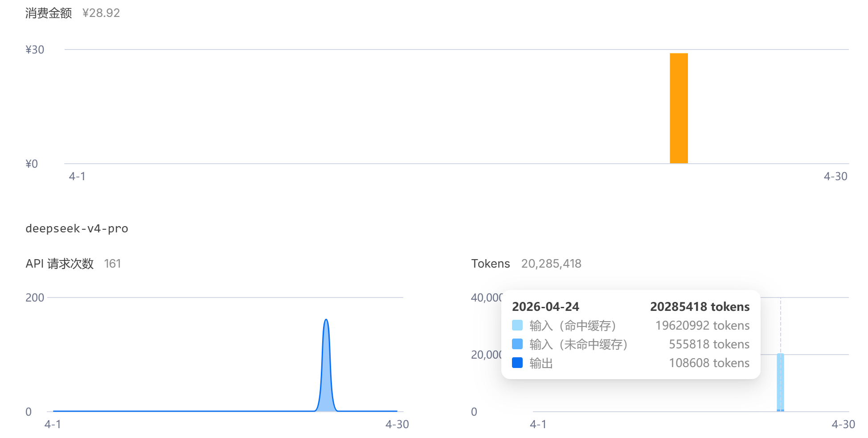
Task: Click the 4-1 label on API requests chart
Action: click(53, 424)
